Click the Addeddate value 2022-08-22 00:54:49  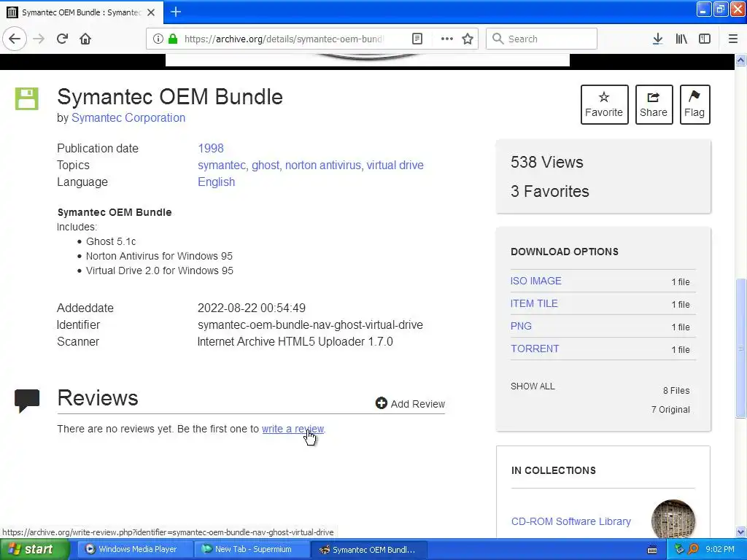click(x=252, y=308)
